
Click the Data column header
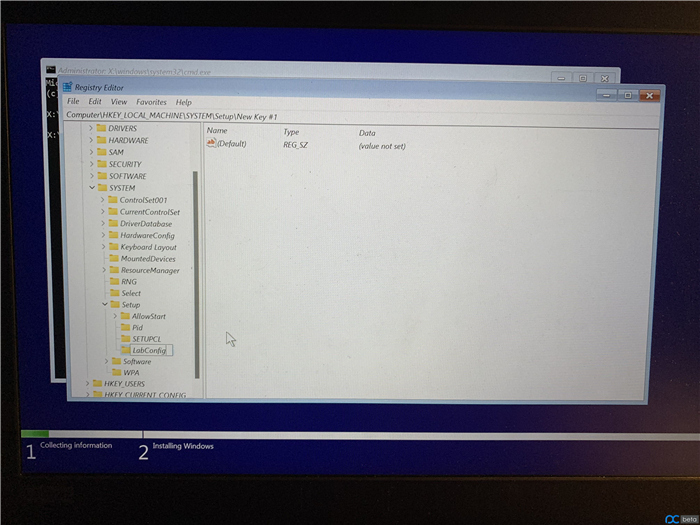367,133
